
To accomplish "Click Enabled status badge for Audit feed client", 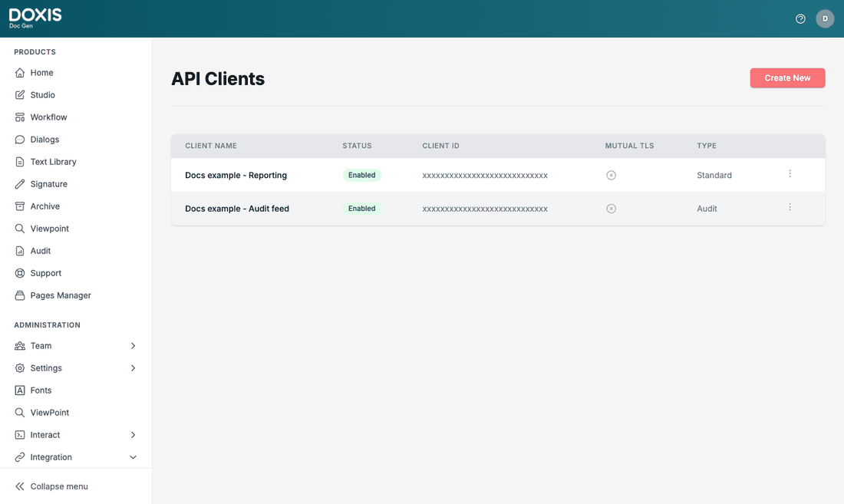I will coord(361,209).
